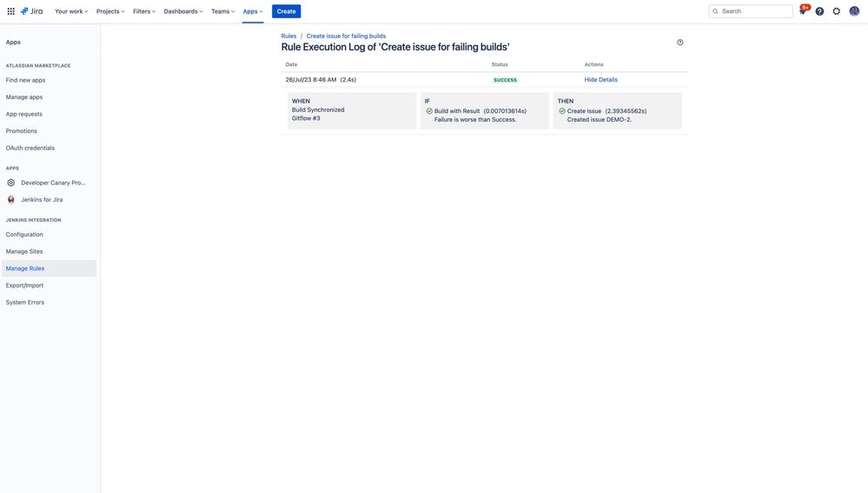
Task: Click 'Gitflow #3' text
Action: (306, 118)
